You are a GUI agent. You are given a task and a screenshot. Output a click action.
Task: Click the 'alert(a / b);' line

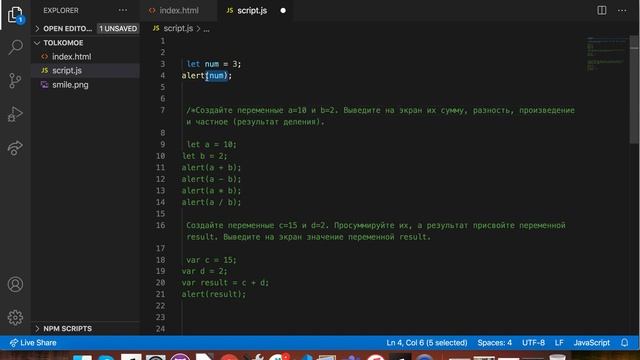(211, 202)
